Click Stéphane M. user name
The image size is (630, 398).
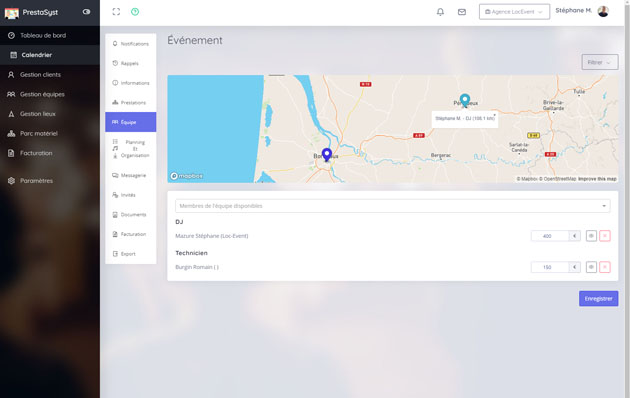(x=573, y=10)
